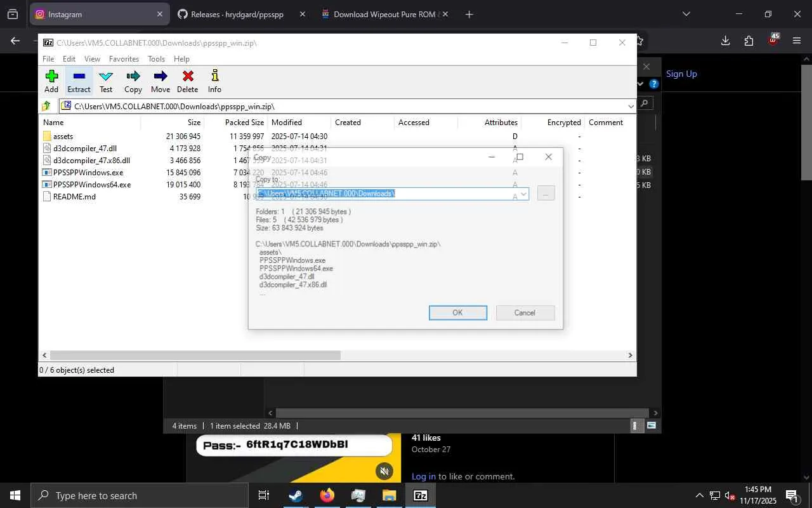Image resolution: width=812 pixels, height=508 pixels.
Task: Switch Explorer to large thumbnails view
Action: coord(651,425)
